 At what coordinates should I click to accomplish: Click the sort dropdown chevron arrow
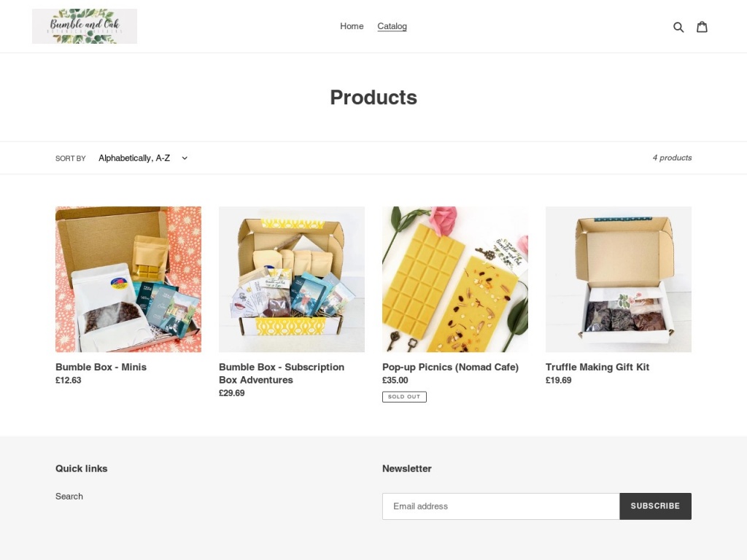tap(185, 158)
